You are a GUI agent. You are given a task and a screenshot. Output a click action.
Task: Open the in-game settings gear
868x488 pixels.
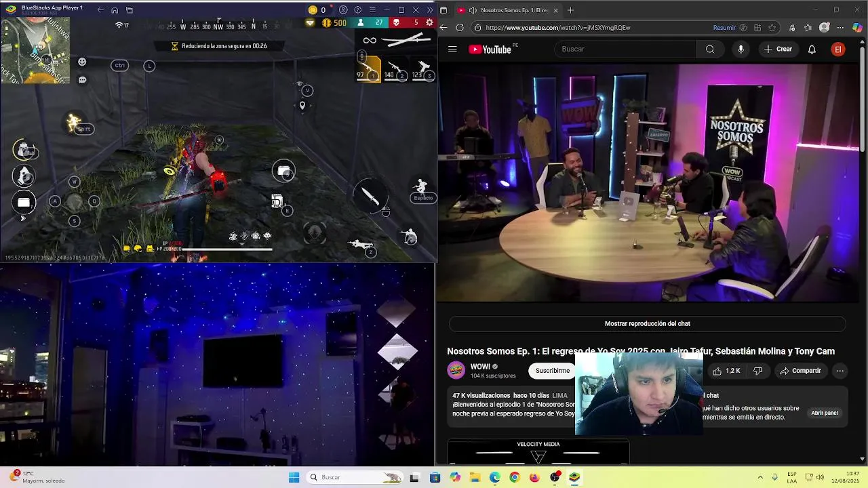[429, 23]
